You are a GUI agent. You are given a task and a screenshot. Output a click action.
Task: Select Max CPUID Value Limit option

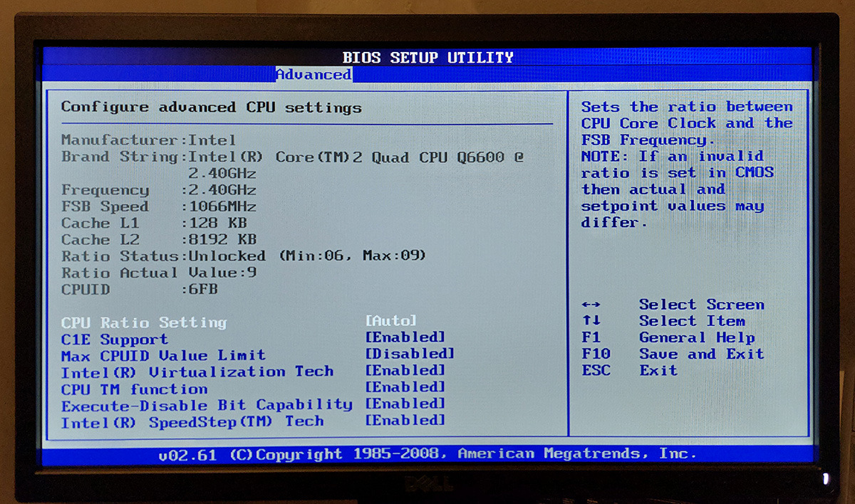(163, 355)
